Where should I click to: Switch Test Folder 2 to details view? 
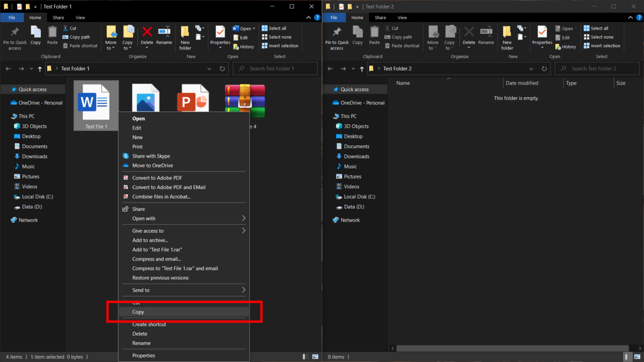tap(627, 357)
